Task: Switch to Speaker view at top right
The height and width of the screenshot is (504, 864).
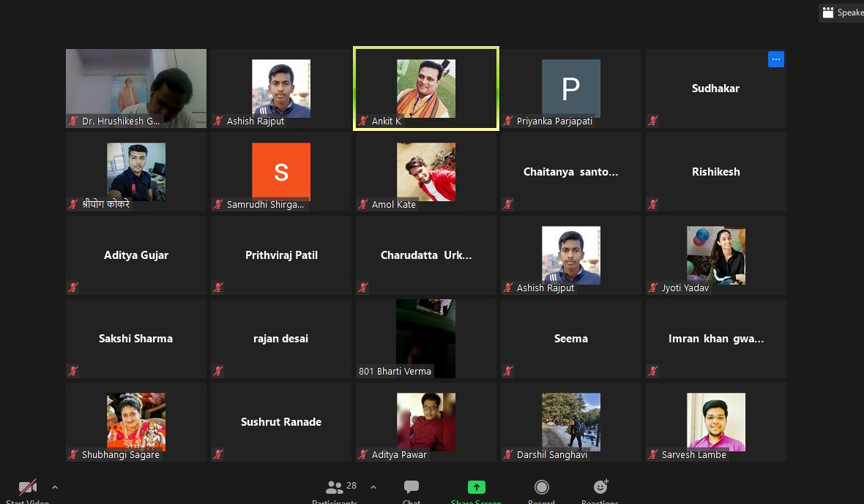Action: pos(842,12)
